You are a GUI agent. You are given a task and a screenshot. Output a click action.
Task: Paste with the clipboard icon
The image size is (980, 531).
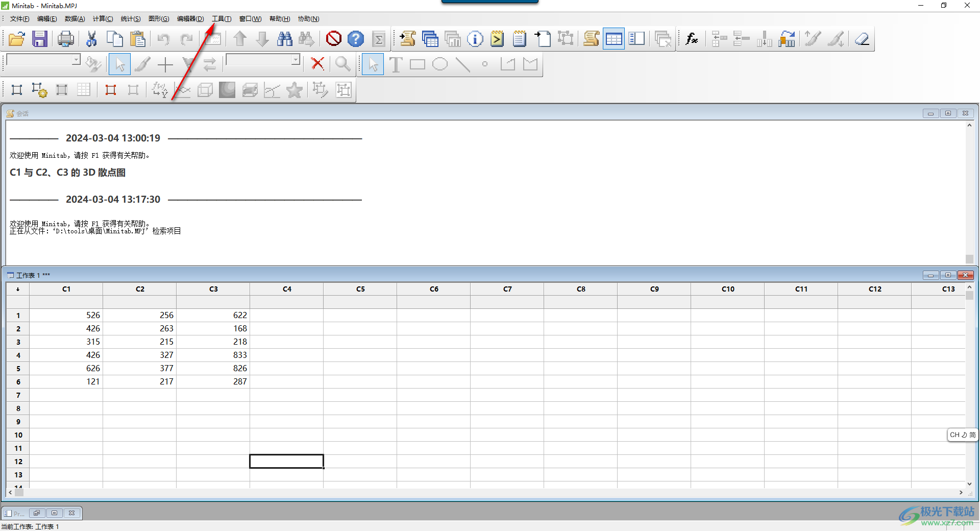138,39
